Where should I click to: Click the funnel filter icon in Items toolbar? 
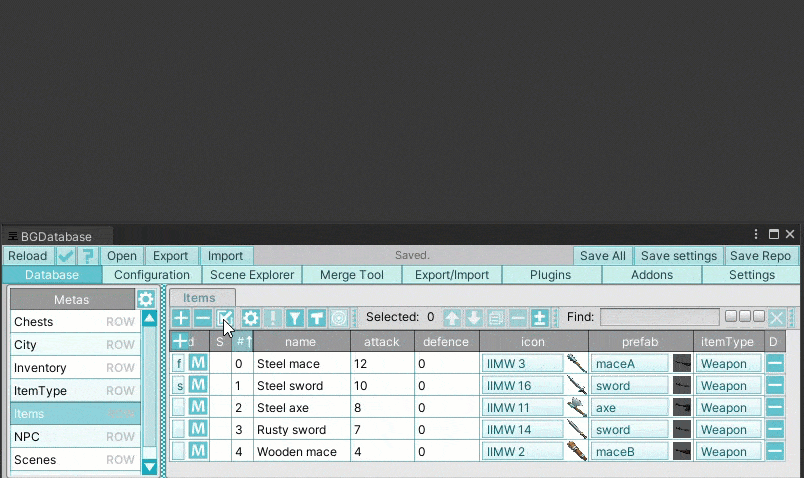tap(295, 318)
